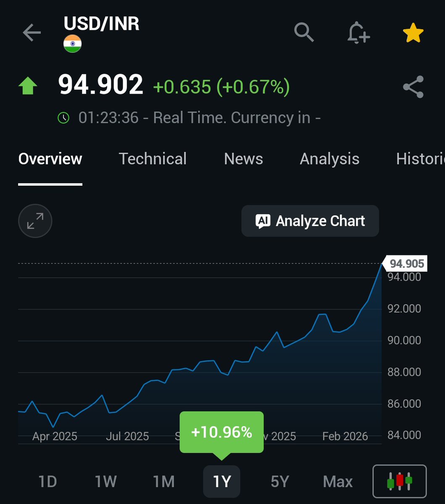Select the 1Y time range
This screenshot has height=504, width=445.
pos(221,481)
